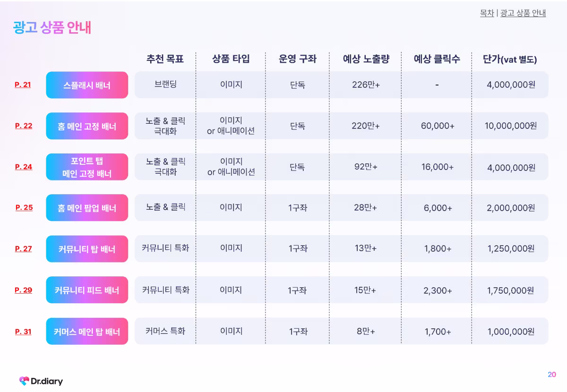Viewport: 567px width, 392px height.
Task: Jump to the P. 27 link
Action: click(x=24, y=249)
